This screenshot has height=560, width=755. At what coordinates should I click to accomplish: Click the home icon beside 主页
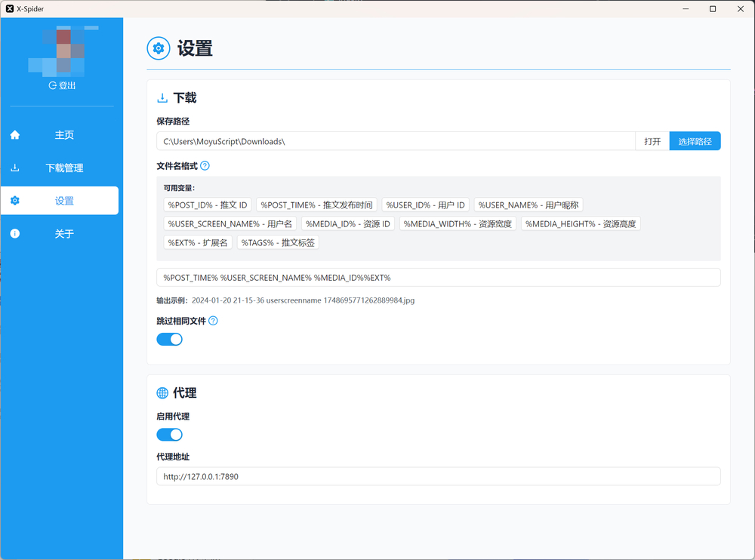(x=15, y=135)
